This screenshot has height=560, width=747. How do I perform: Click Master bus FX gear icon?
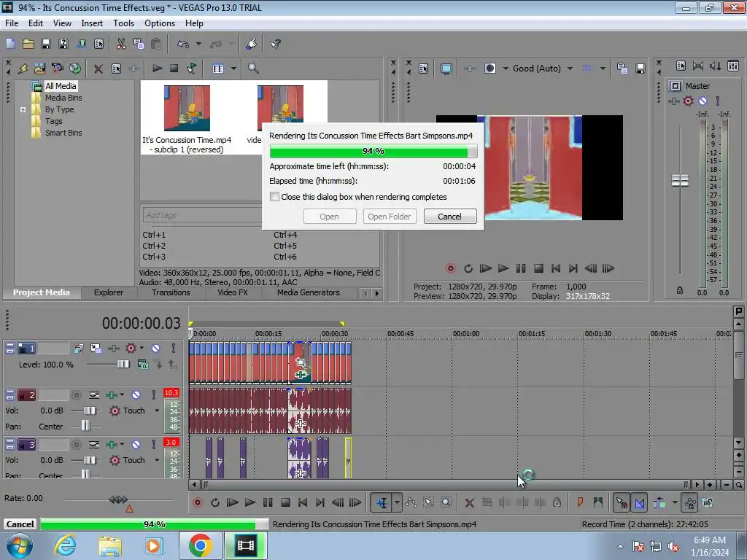(688, 101)
